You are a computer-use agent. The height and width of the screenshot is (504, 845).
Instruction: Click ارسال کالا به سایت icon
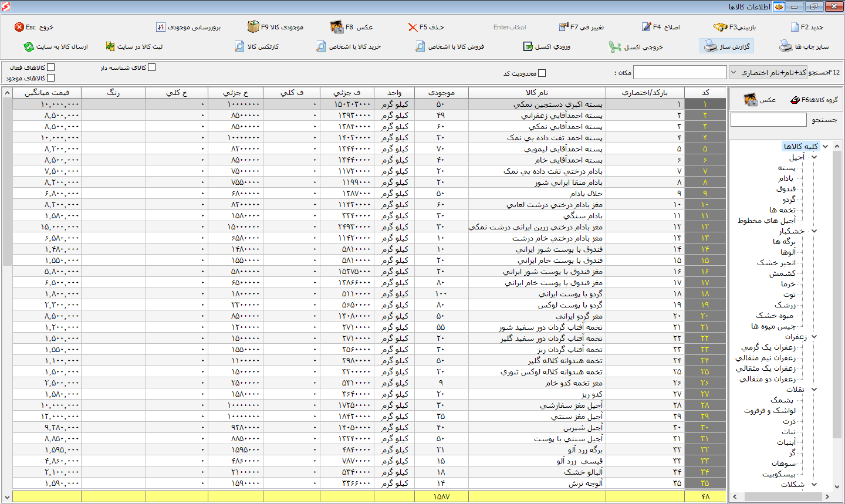29,46
